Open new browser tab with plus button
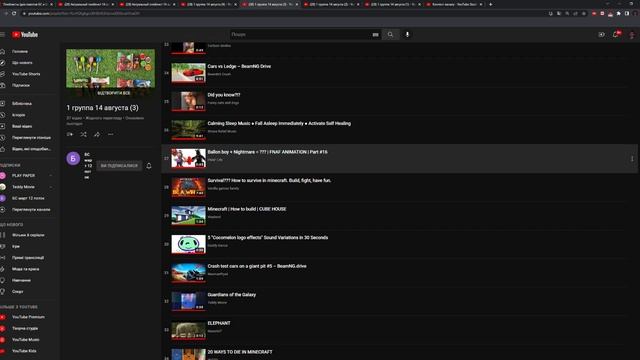Image resolution: width=640 pixels, height=360 pixels. tap(491, 4)
